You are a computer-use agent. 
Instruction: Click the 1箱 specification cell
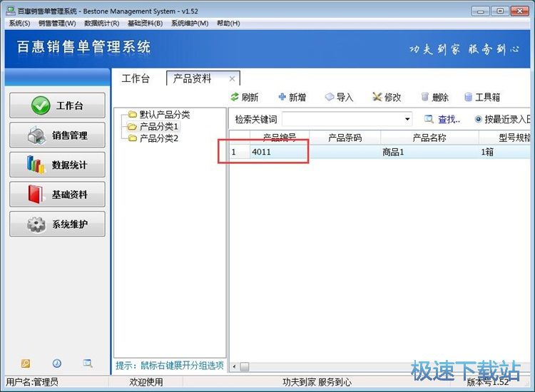click(505, 152)
